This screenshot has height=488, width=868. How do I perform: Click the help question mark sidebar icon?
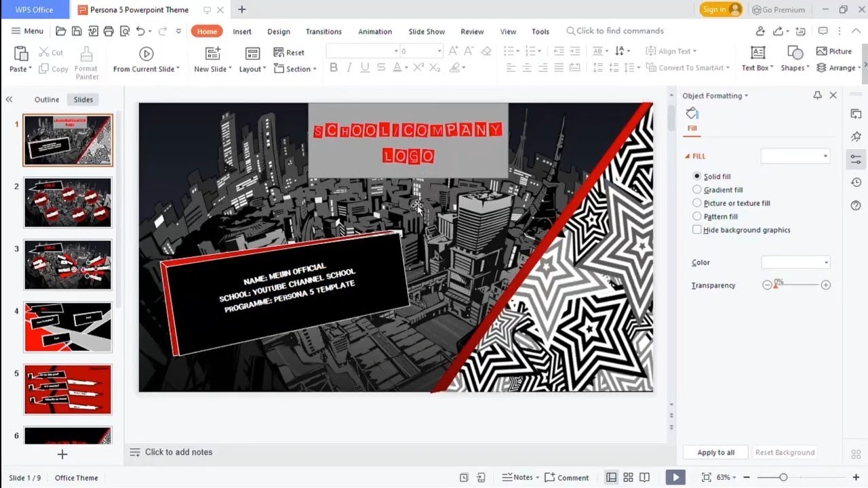tap(856, 205)
